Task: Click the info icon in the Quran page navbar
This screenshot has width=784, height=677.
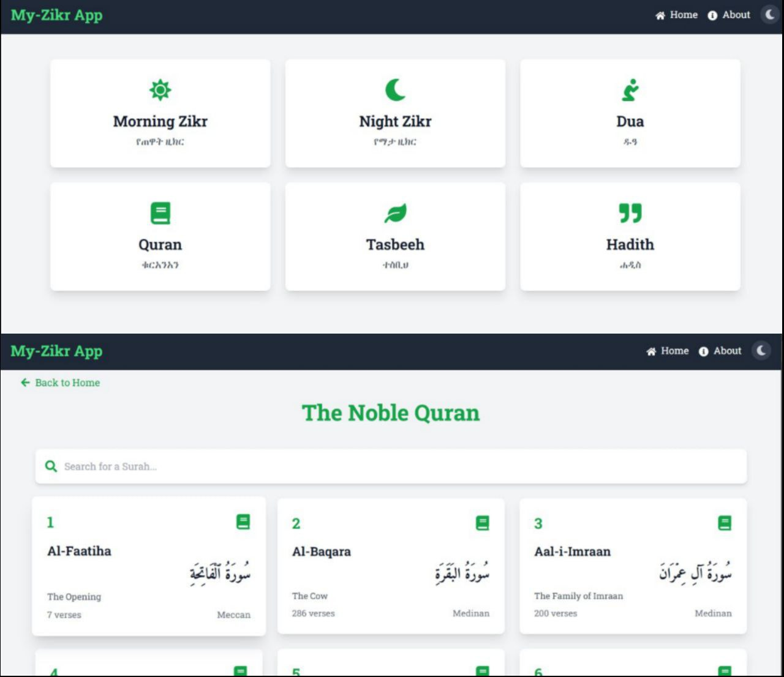Action: pyautogui.click(x=703, y=351)
